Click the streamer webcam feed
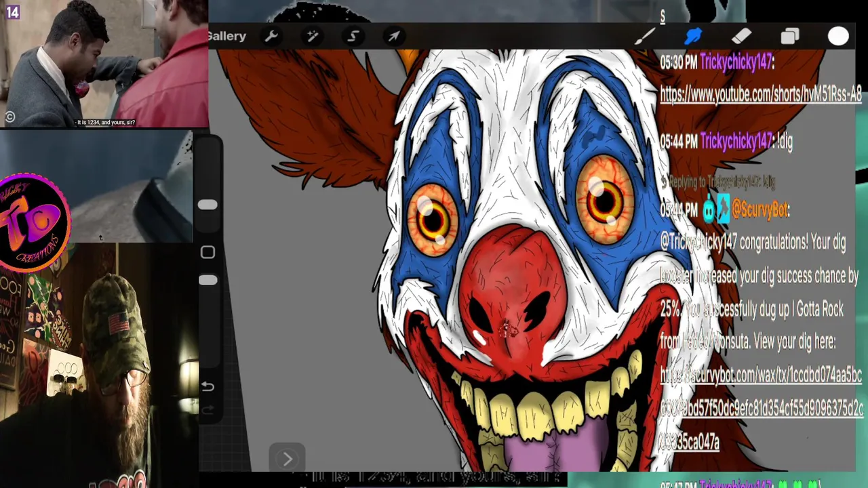The width and height of the screenshot is (868, 488). point(99,365)
